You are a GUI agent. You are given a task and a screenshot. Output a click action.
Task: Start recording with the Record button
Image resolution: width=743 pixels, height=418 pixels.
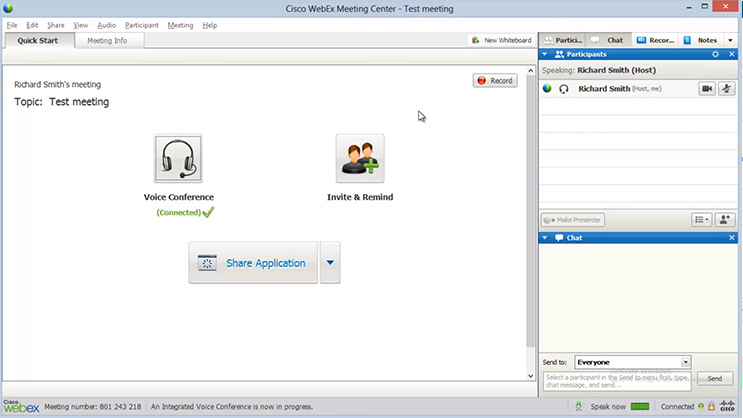(495, 81)
